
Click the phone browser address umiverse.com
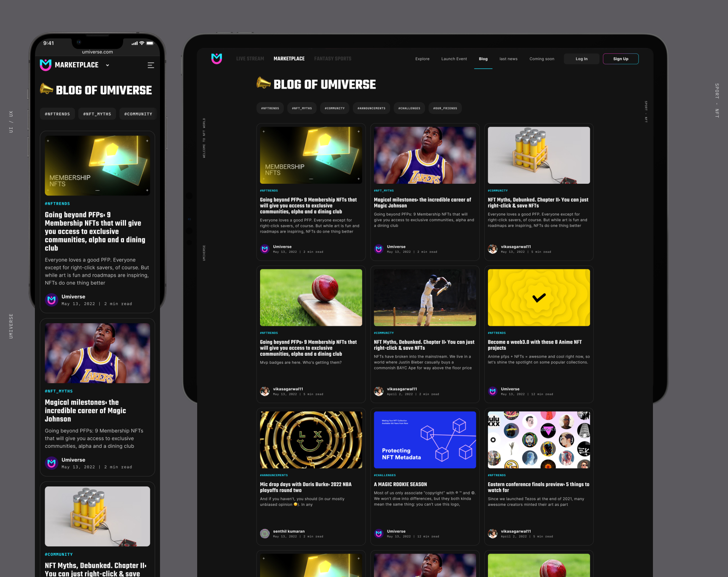[97, 52]
